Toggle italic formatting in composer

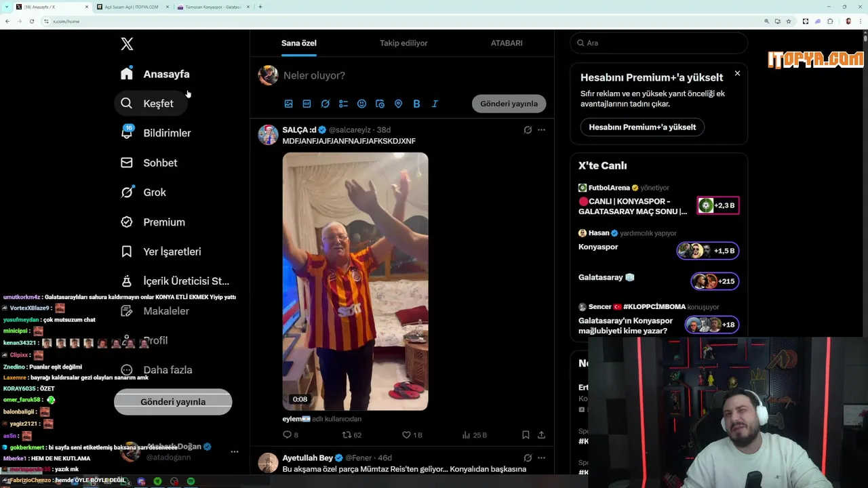point(435,104)
